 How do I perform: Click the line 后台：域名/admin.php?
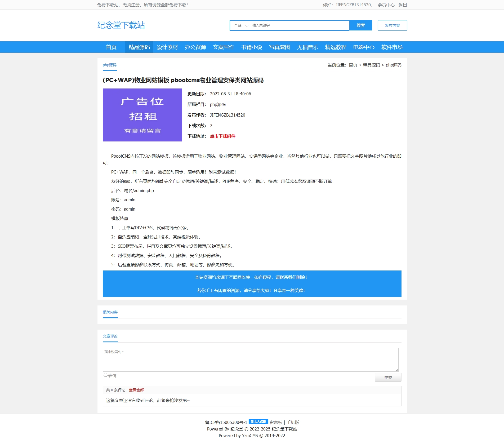point(132,190)
